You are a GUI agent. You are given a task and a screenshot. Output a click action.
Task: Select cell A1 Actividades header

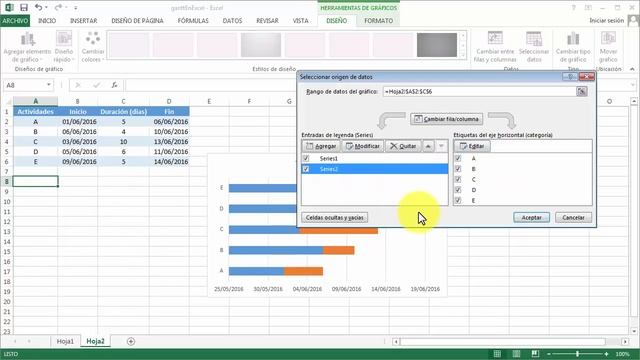[x=36, y=111]
